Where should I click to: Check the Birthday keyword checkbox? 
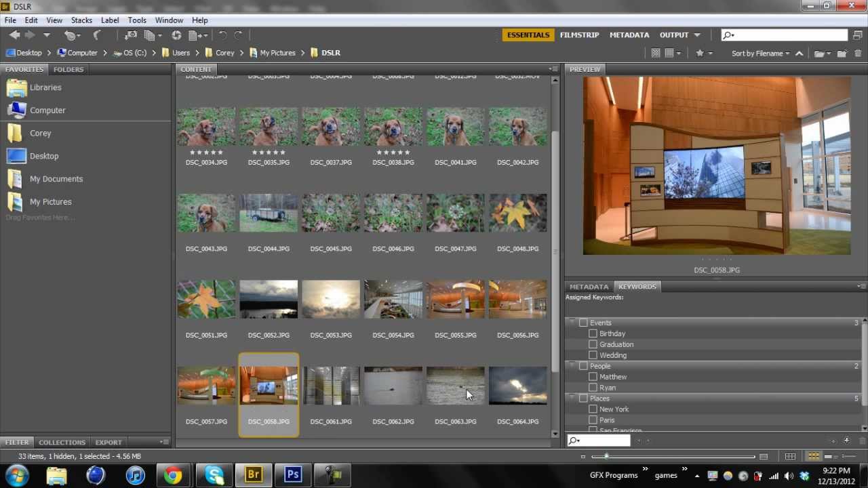pos(593,333)
